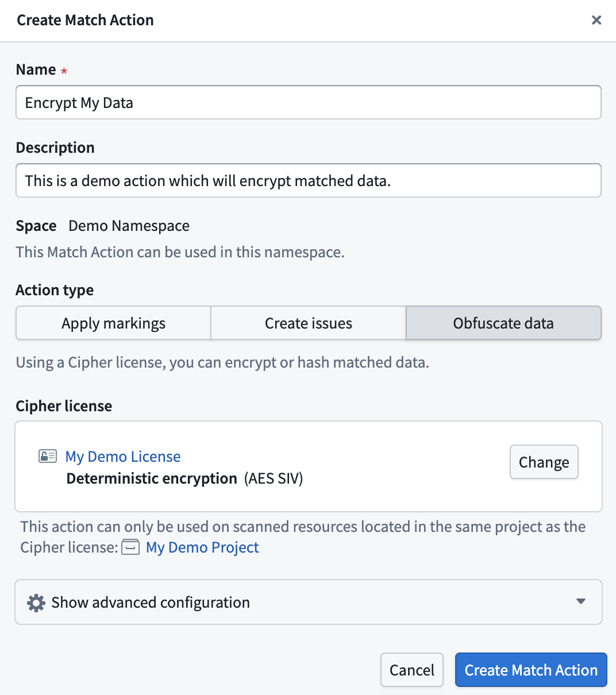
Task: Click the Description field containing the demo text
Action: (x=308, y=180)
